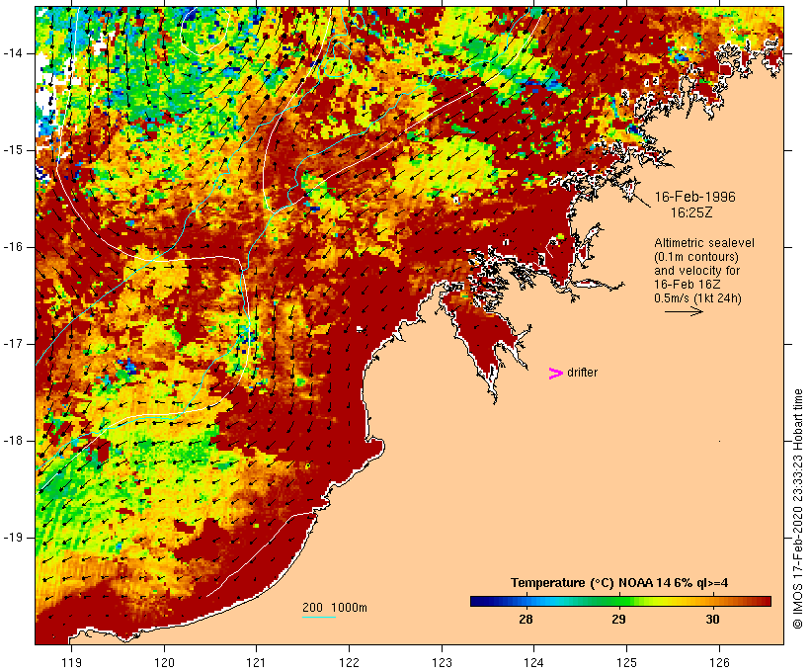The width and height of the screenshot is (810, 672).
Task: Click the colorbar label '30'
Action: tap(712, 619)
